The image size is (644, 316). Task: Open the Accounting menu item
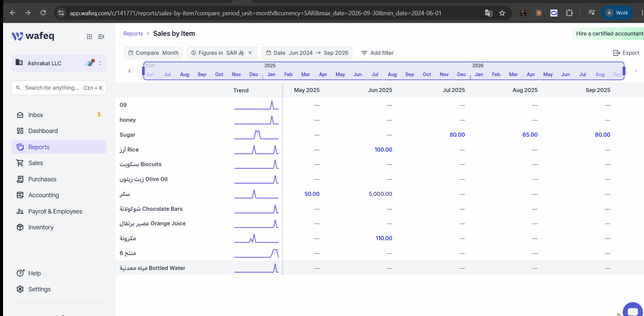[59, 195]
